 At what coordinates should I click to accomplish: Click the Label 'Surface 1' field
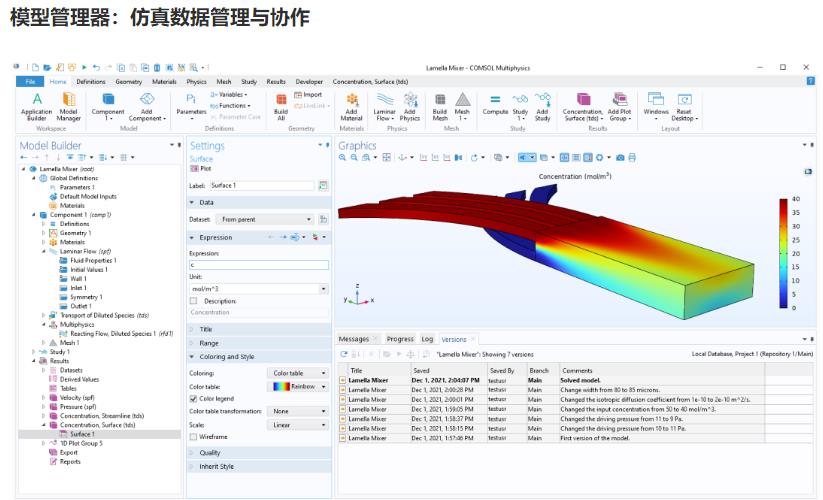click(x=262, y=186)
